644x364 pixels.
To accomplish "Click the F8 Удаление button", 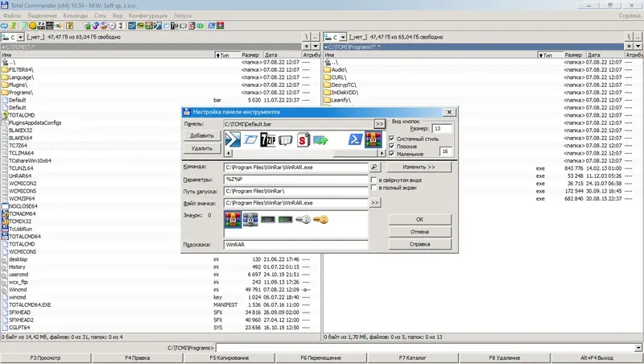I will point(505,358).
